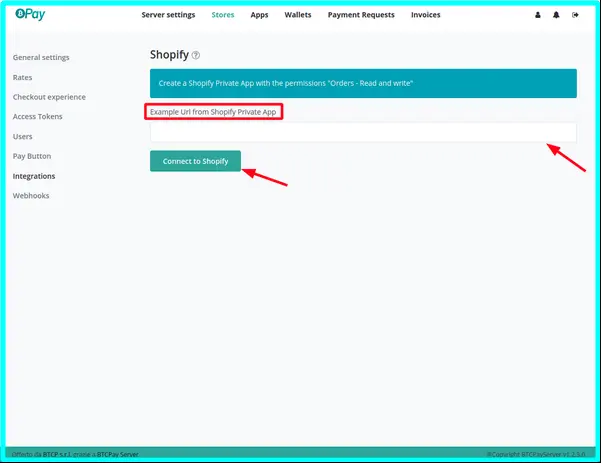The height and width of the screenshot is (463, 601).
Task: Open the notifications bell icon
Action: pyautogui.click(x=556, y=15)
